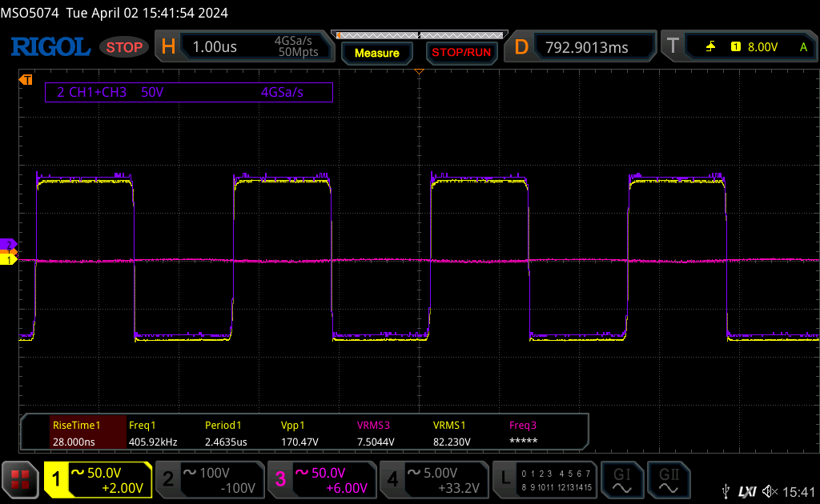Viewport: 820px width, 504px height.
Task: Click the 15:41 clock
Action: pos(799,491)
